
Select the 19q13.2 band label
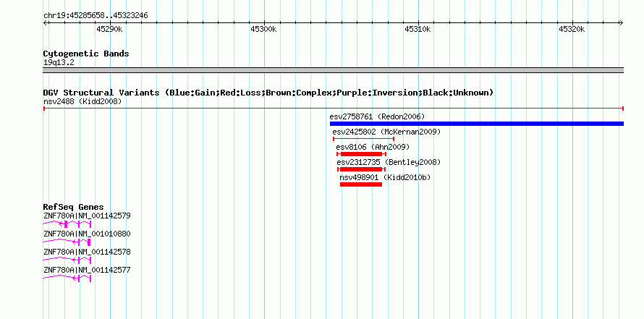coord(59,63)
